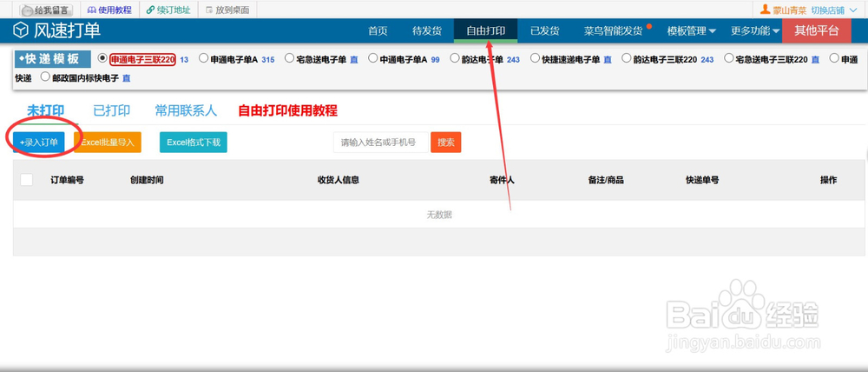
Task: Click the 直 link next to 快捷速递电子单
Action: [608, 59]
